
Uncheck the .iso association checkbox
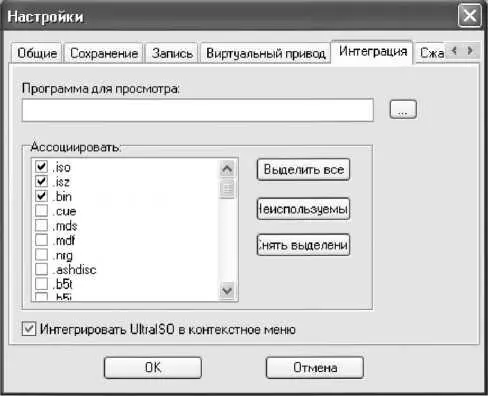tap(41, 166)
